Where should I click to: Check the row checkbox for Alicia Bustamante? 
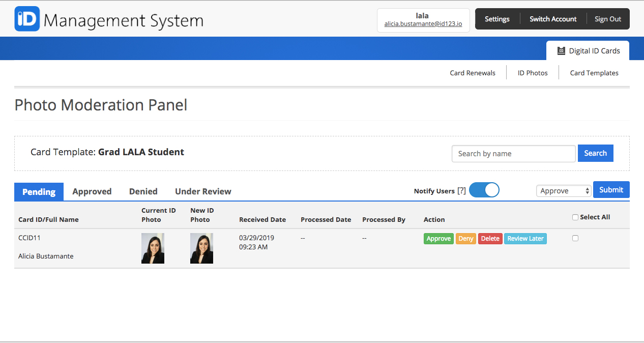(x=575, y=238)
